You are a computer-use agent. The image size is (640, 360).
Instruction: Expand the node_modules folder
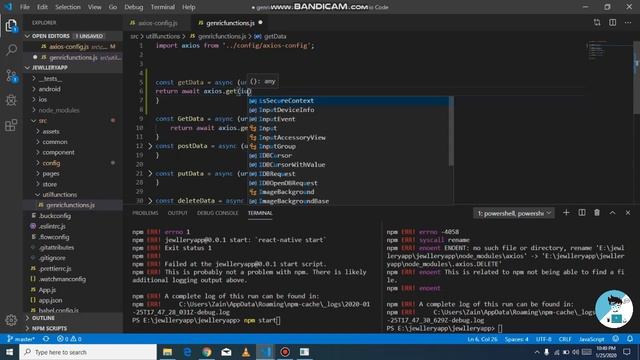pyautogui.click(x=59, y=110)
